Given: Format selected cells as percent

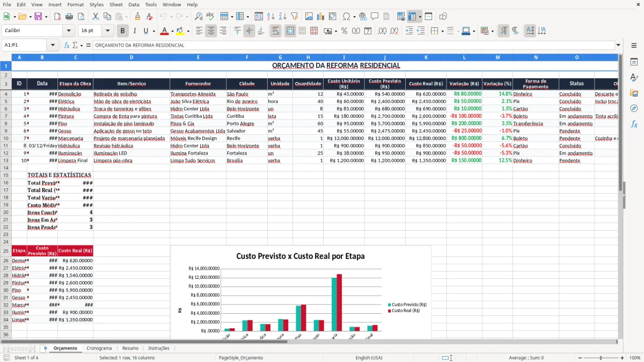Looking at the screenshot, I should pyautogui.click(x=345, y=31).
